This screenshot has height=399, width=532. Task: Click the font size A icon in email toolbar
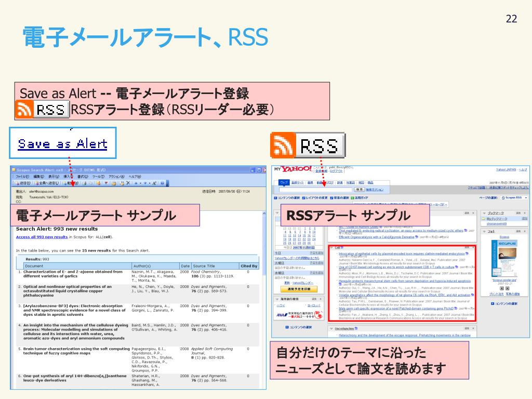pos(154,183)
